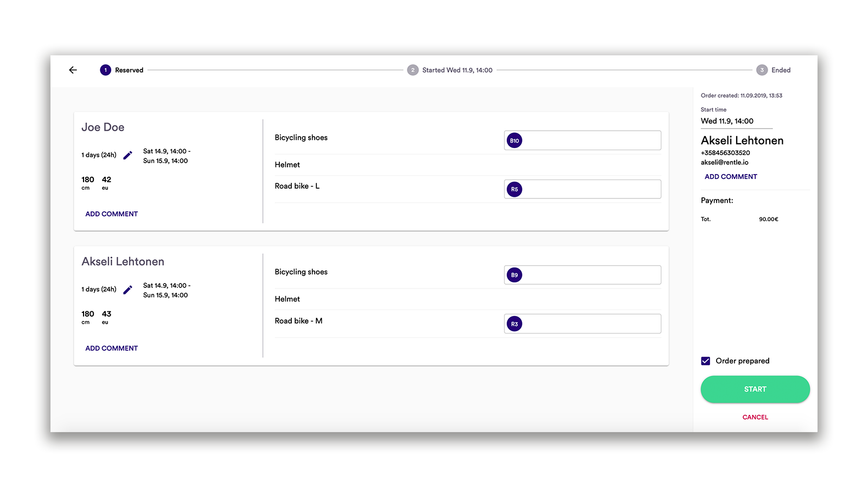868x488 pixels.
Task: Click Joe Doe's Road bike - L input
Action: (591, 189)
